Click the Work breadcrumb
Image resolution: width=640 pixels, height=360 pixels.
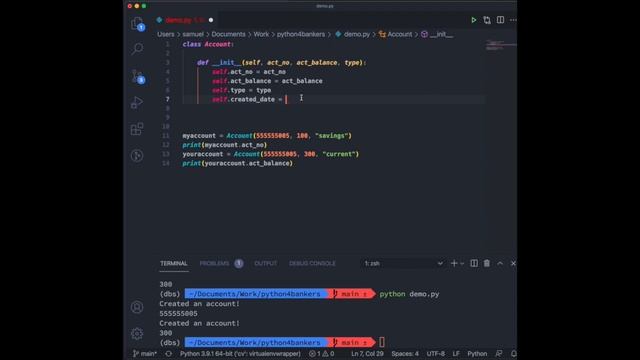coord(261,34)
